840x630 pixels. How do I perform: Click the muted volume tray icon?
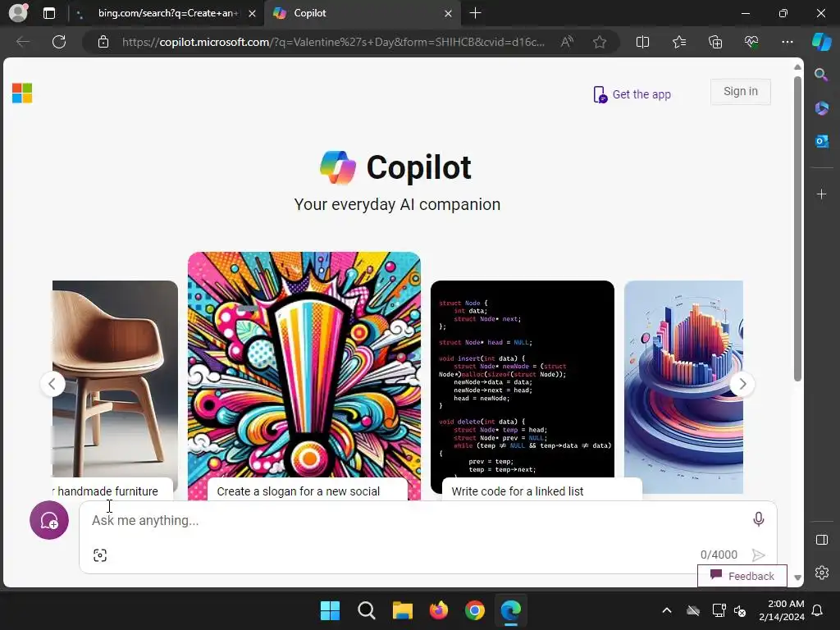coord(740,610)
